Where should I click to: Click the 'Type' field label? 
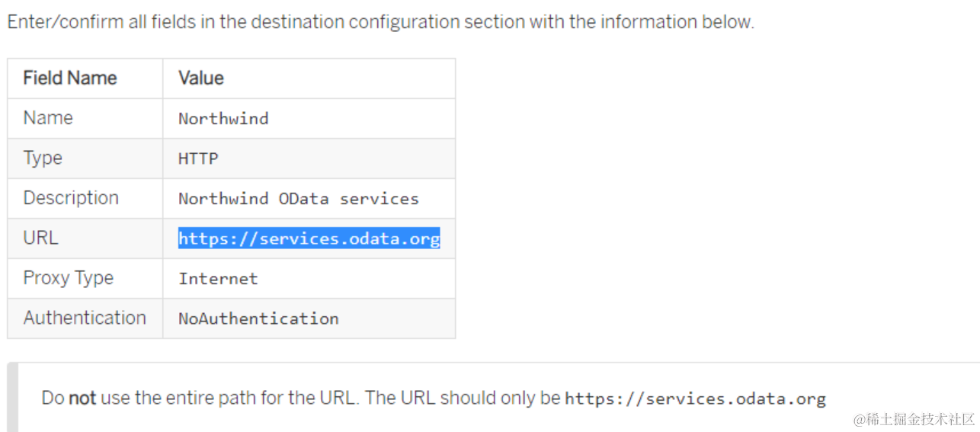pyautogui.click(x=43, y=158)
